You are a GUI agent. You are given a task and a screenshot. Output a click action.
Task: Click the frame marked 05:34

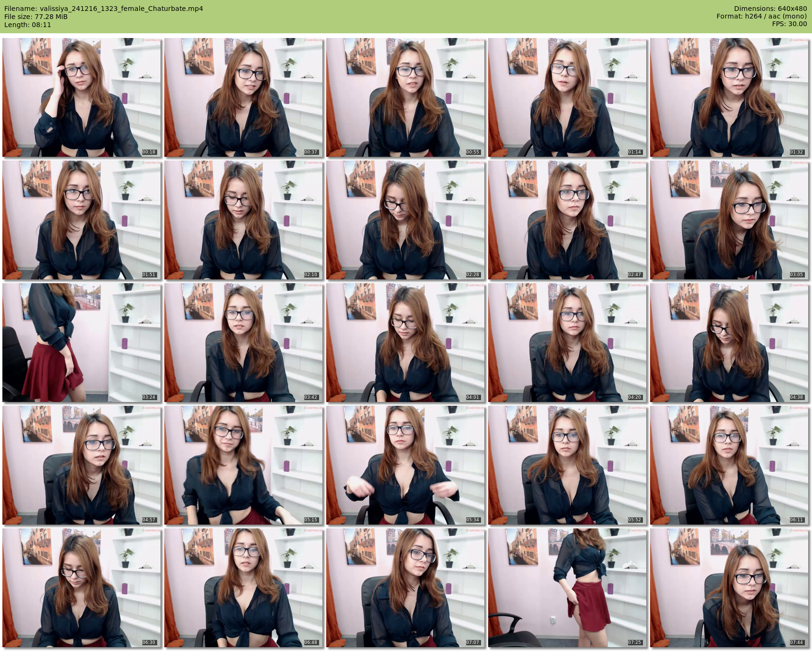[406, 465]
